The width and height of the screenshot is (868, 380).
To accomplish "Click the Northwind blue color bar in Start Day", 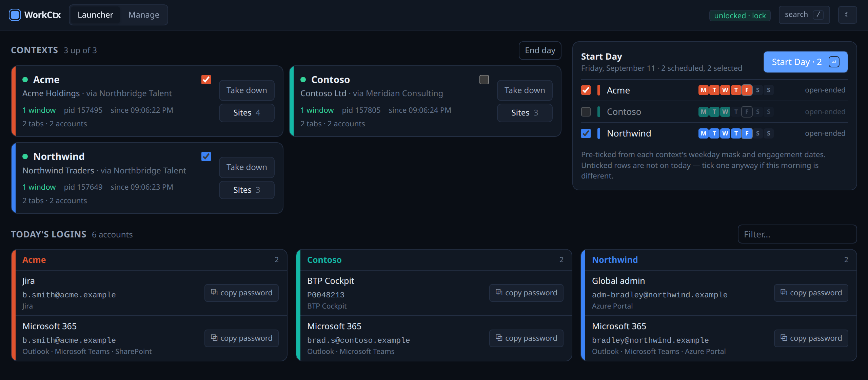I will coord(598,133).
